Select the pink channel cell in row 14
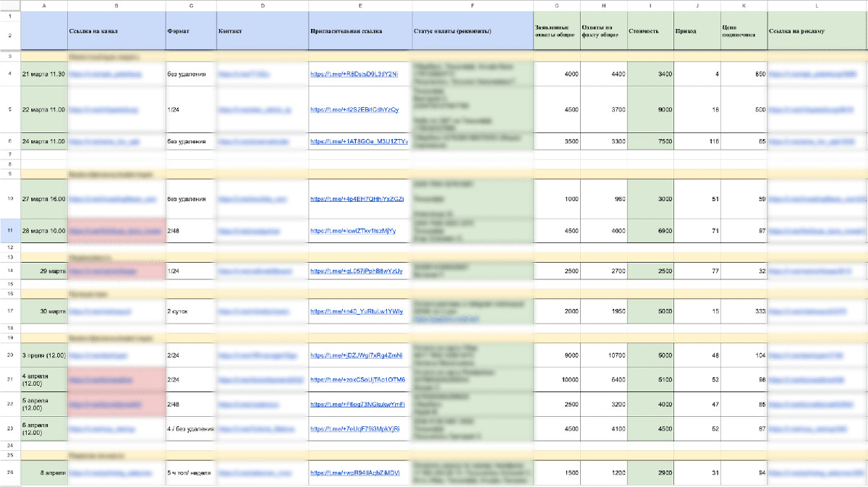The width and height of the screenshot is (868, 487). (x=116, y=271)
